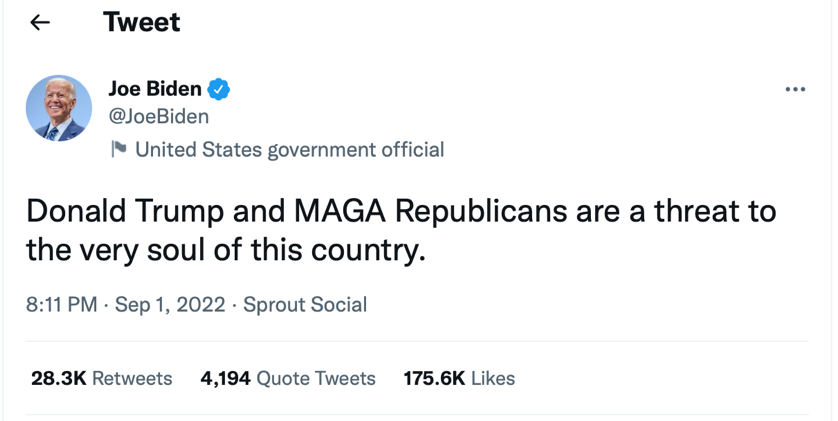This screenshot has height=421, width=838.
Task: Click the tweet's second line about country
Action: click(226, 249)
